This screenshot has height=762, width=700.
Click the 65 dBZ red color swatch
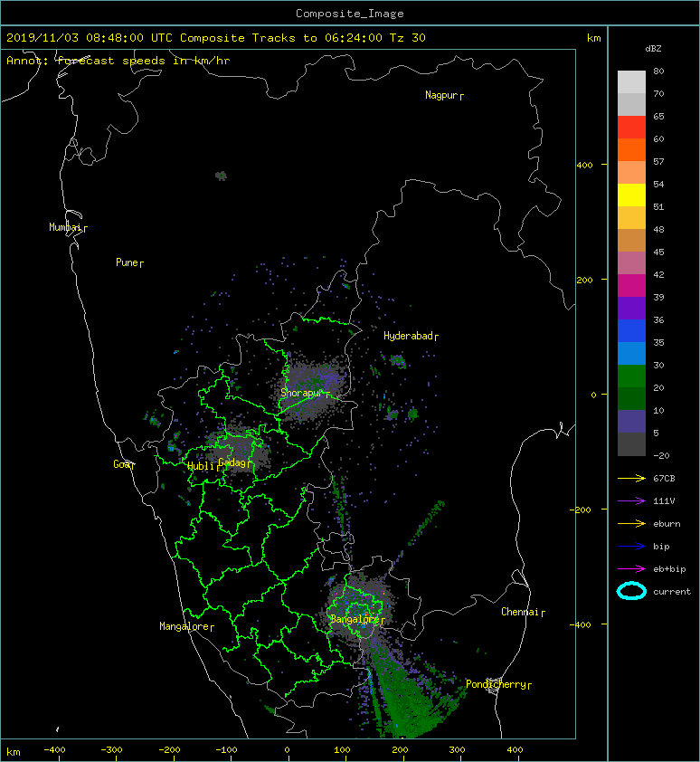point(631,127)
